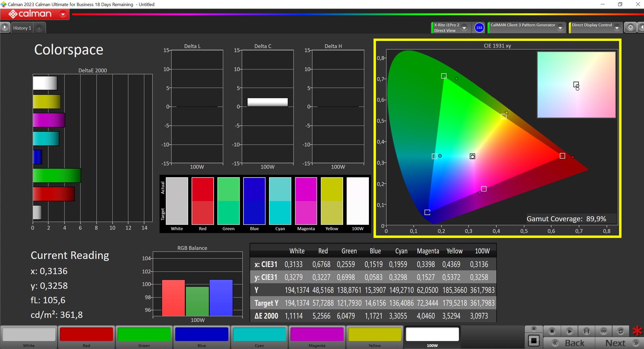This screenshot has width=644, height=349.
Task: Open settings gear icon in top toolbar
Action: [x=630, y=28]
